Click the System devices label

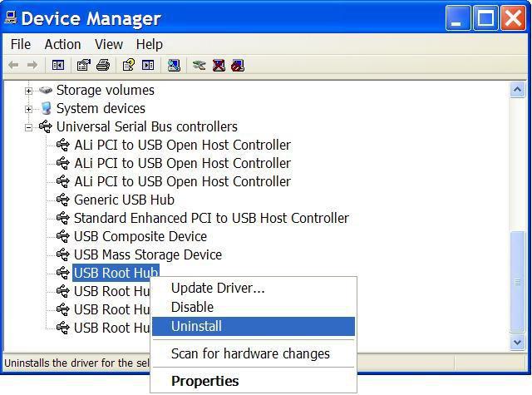(x=101, y=109)
